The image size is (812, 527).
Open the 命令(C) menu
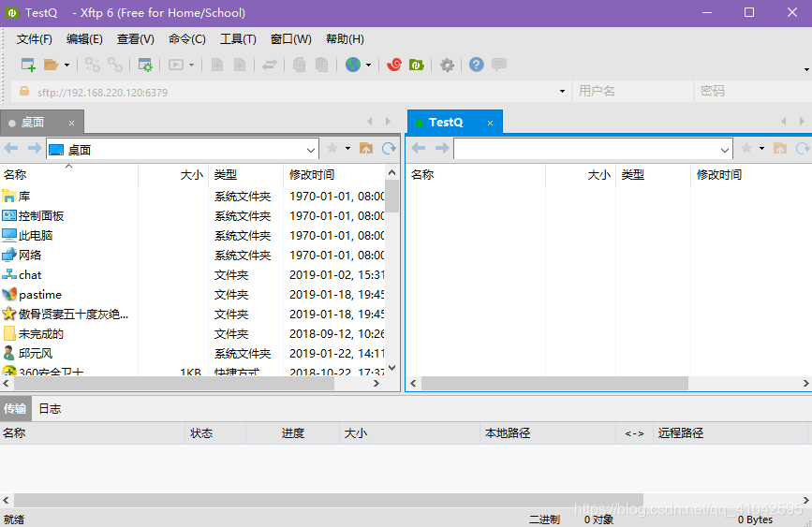pos(187,39)
